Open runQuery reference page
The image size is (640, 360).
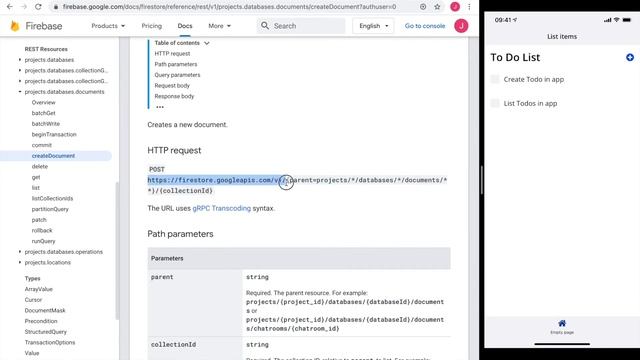43,241
